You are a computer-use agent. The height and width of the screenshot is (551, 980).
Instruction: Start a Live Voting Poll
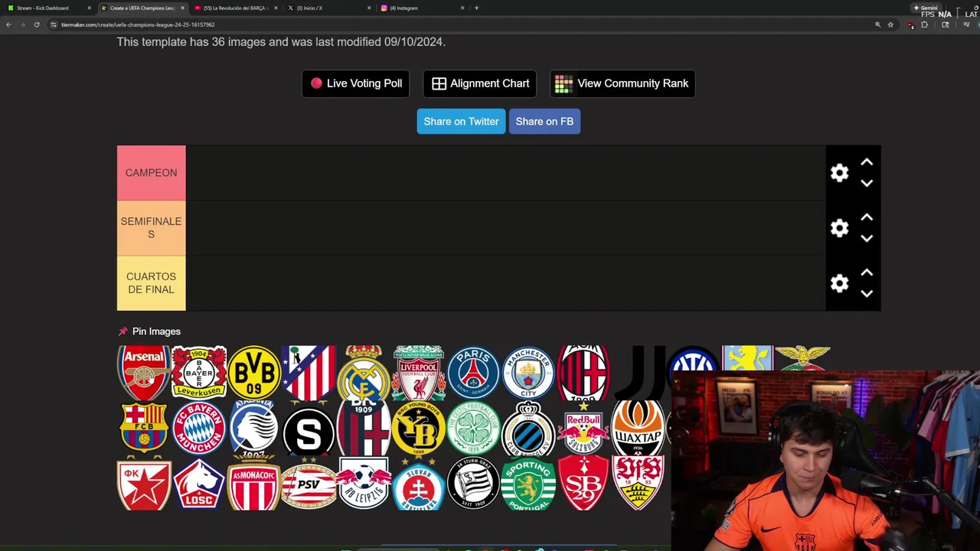pos(356,83)
